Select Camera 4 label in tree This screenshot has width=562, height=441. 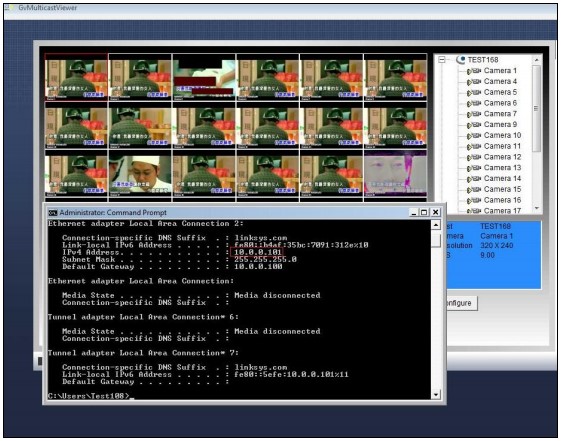point(500,81)
